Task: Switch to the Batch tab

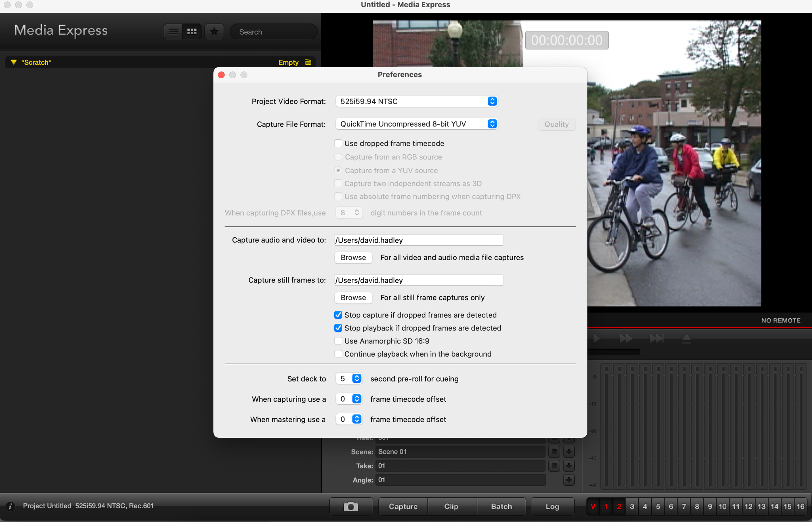Action: (x=501, y=506)
